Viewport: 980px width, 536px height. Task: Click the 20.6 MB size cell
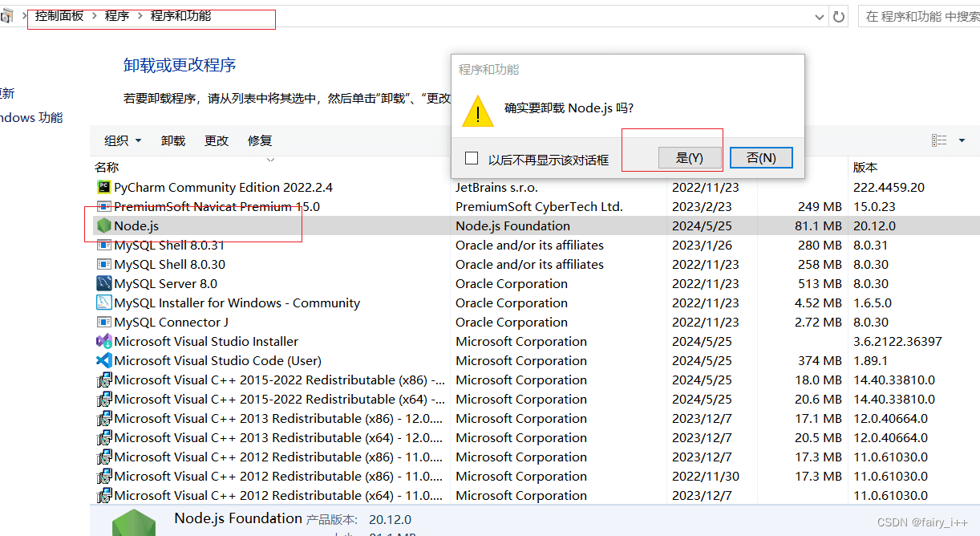pos(818,399)
